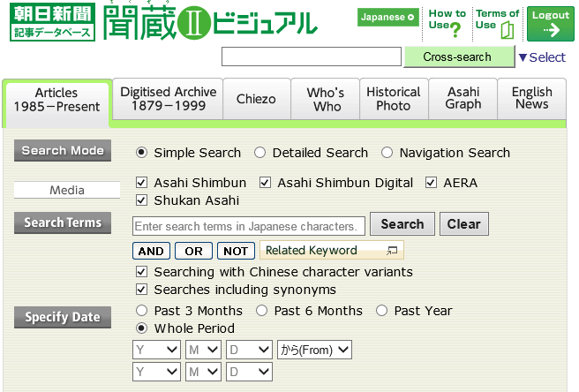Open the end month (M) dropdown
This screenshot has height=392, width=579.
pos(204,372)
